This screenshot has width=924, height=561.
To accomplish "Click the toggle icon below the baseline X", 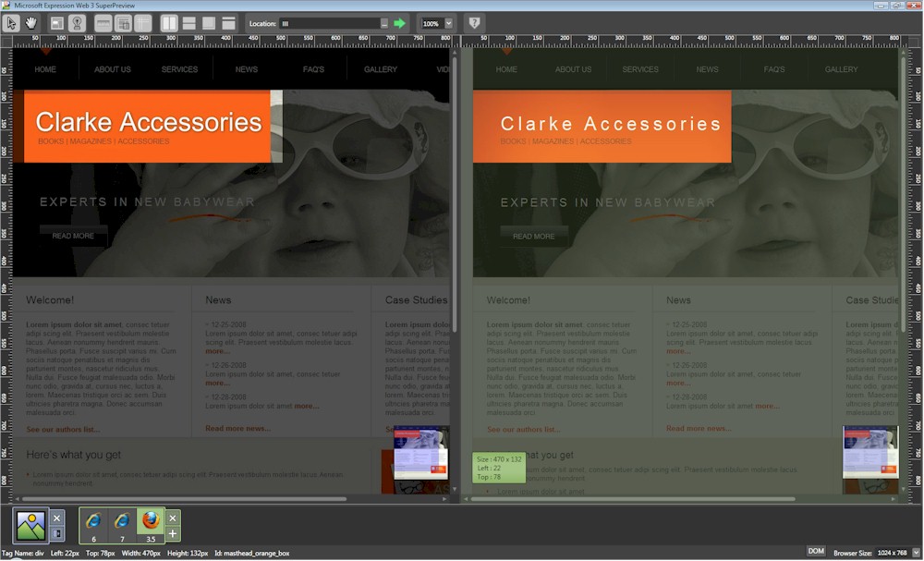I will (x=56, y=533).
